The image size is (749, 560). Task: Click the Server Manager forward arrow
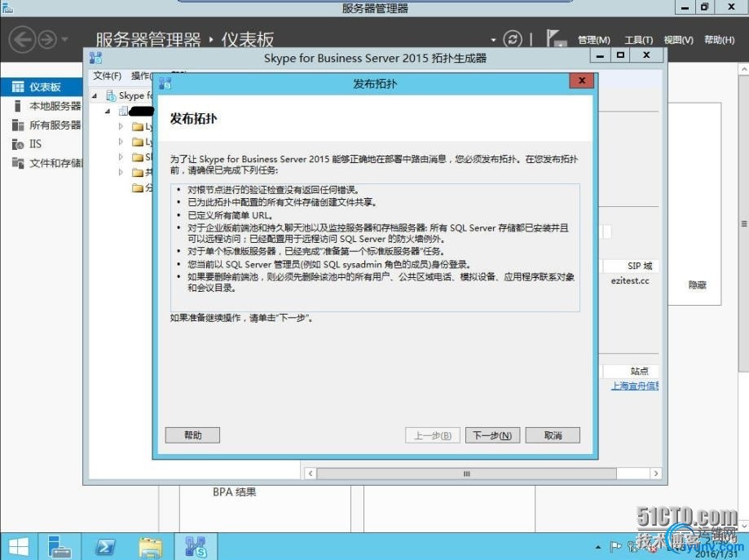tap(46, 40)
